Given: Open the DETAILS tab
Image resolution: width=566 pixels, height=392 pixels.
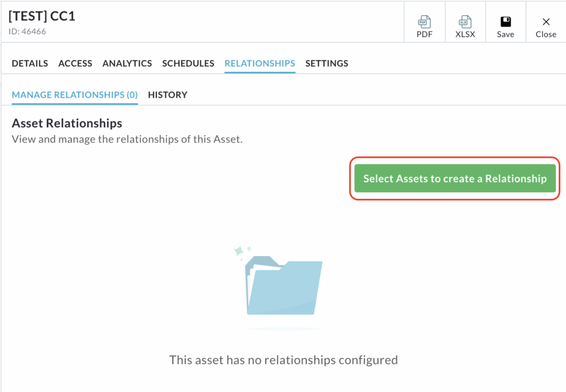Looking at the screenshot, I should (x=30, y=63).
